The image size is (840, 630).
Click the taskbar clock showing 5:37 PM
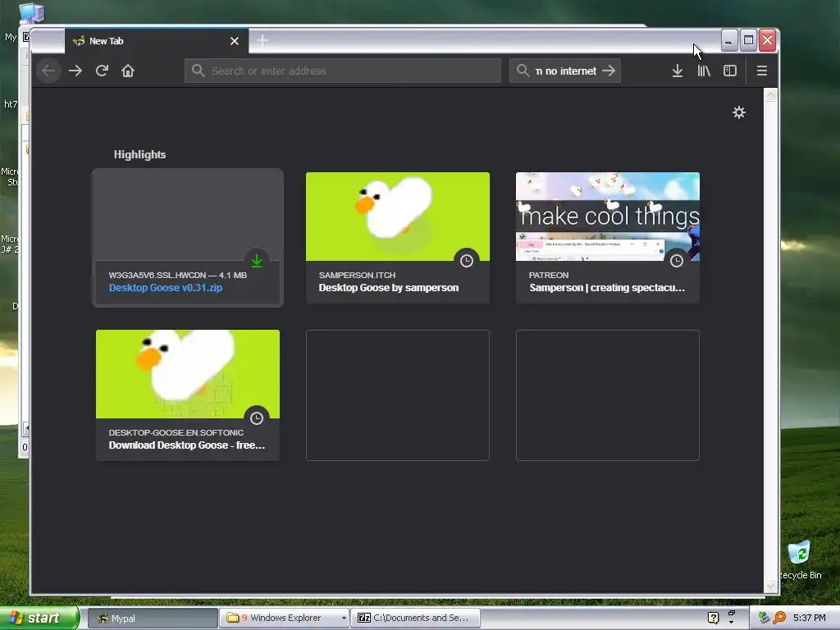[810, 618]
